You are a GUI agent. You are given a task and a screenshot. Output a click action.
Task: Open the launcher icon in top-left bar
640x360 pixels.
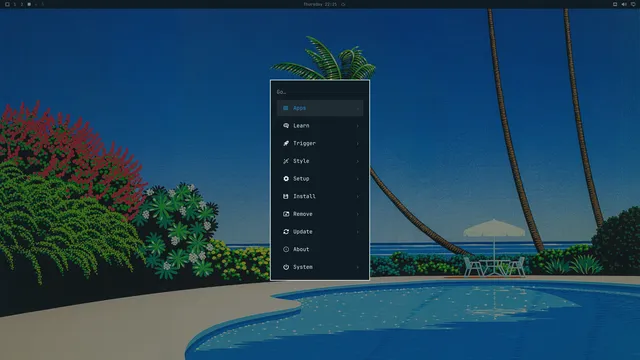[x=7, y=4]
